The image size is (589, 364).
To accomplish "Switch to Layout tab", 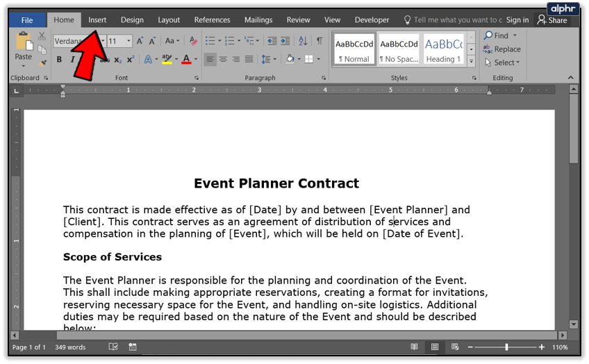I will pyautogui.click(x=169, y=20).
